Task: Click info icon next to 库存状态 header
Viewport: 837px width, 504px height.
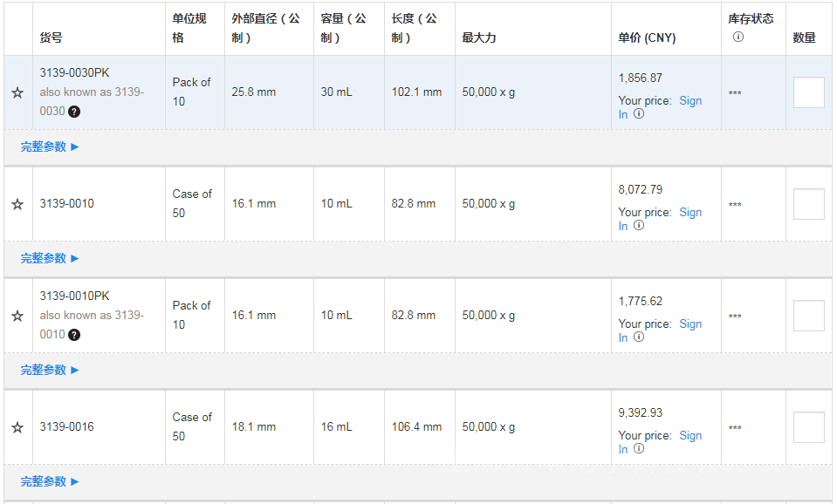Action: pyautogui.click(x=738, y=37)
